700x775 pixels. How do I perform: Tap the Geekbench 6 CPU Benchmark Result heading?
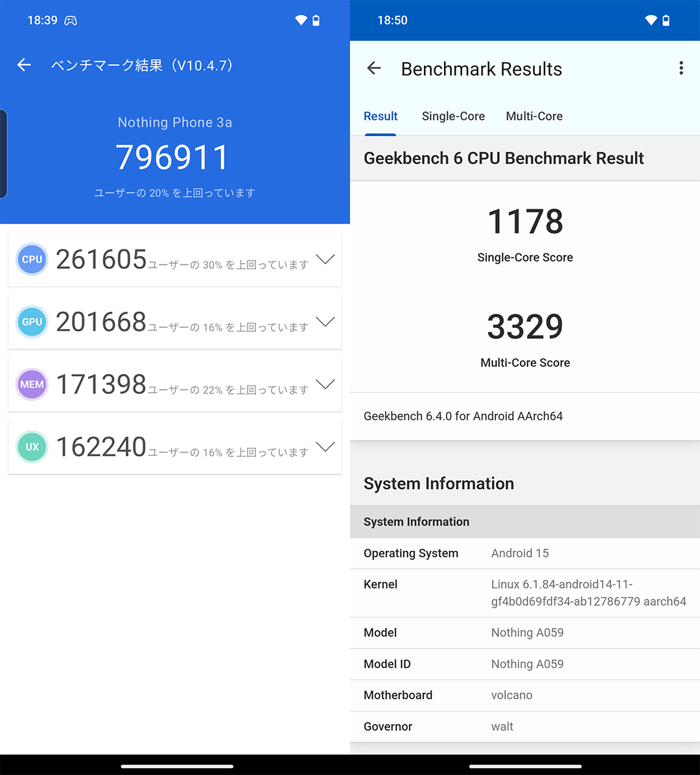point(504,158)
